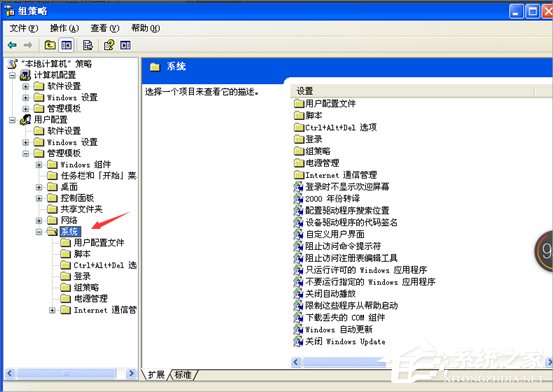Toggle the Show/Hide console tree icon
Viewport: 553px width, 392px height.
coord(66,45)
